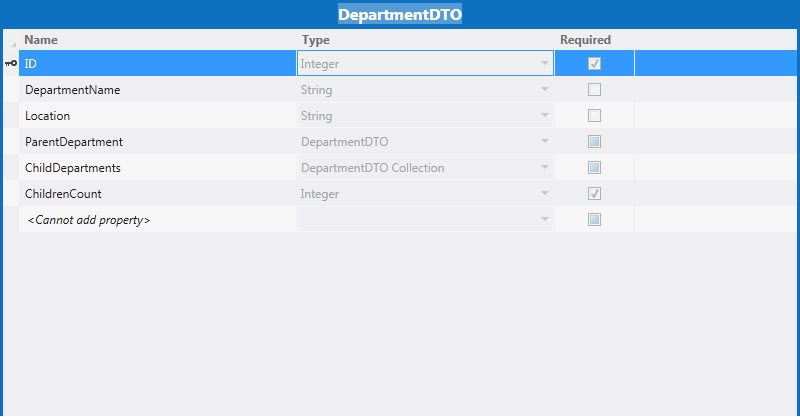Toggle Required checkbox for ChildDepartments
800x417 pixels.
click(594, 168)
